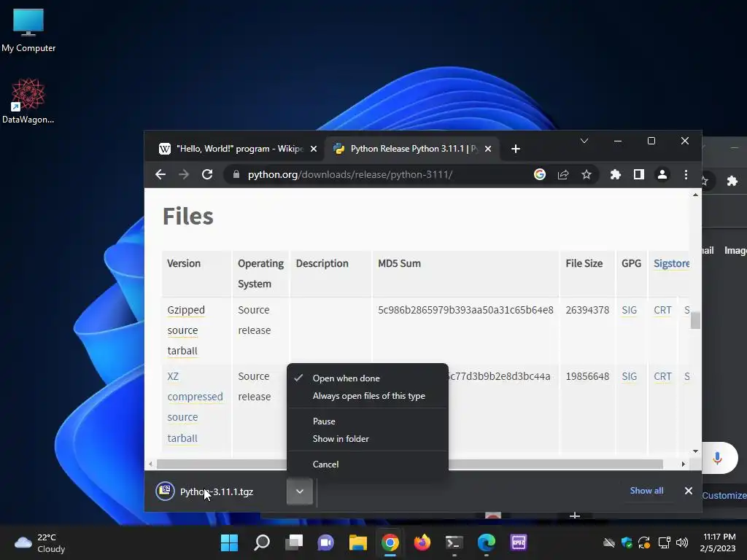The image size is (747, 560).
Task: Select Show in folder menu entry
Action: [x=368, y=439]
